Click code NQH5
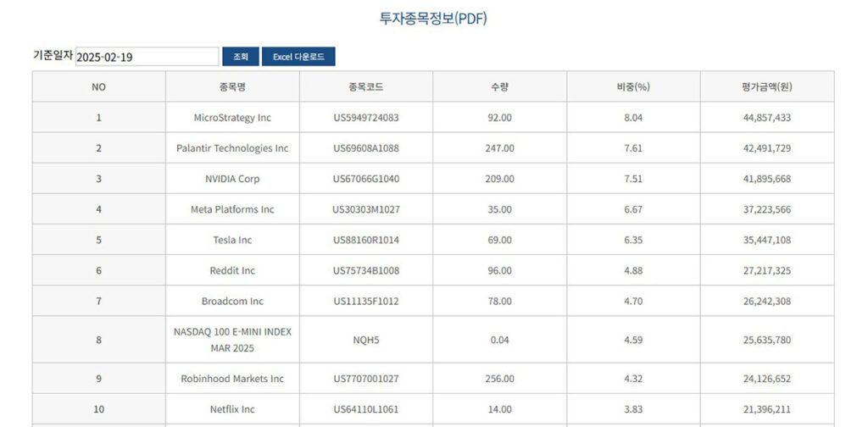 coord(366,341)
